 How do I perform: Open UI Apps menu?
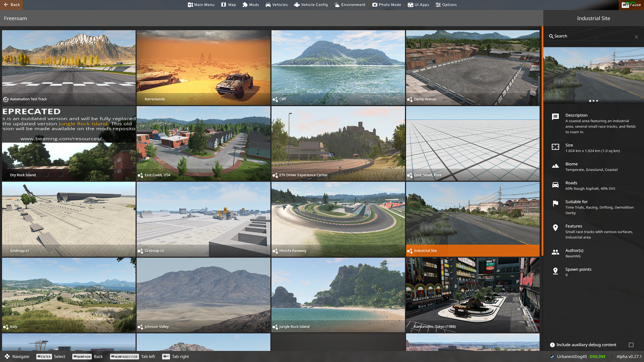[418, 5]
